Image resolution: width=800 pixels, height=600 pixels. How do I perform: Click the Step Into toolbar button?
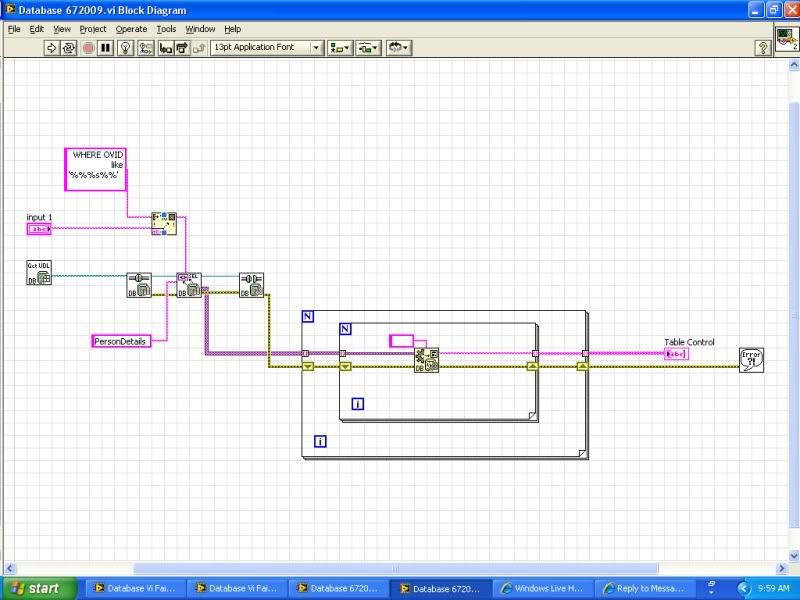tap(165, 47)
